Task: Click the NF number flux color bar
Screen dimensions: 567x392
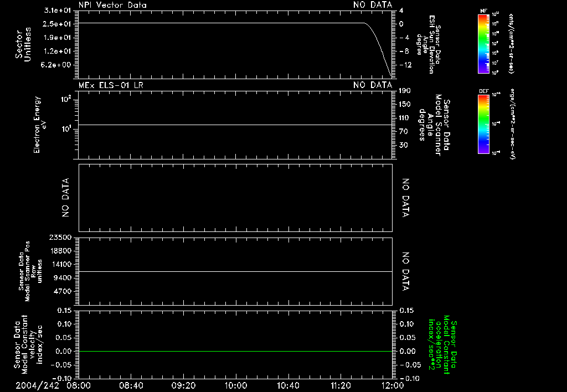Action: coord(483,44)
